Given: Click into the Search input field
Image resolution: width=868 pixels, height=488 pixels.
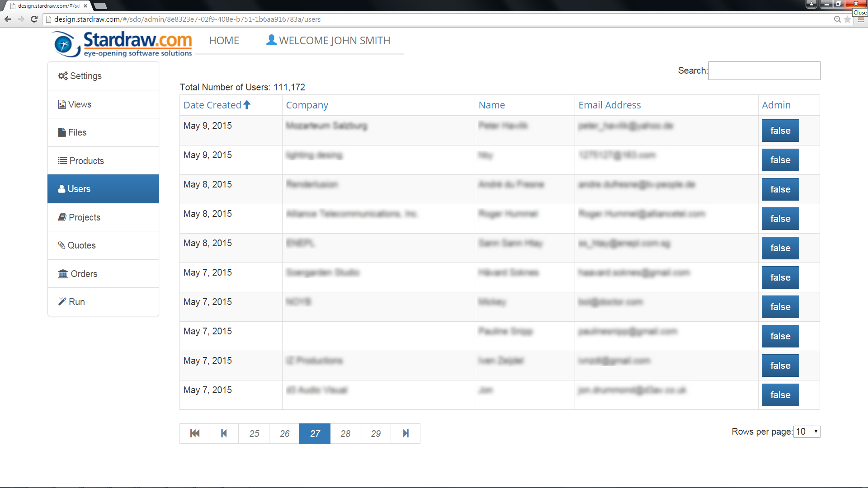Looking at the screenshot, I should pyautogui.click(x=764, y=70).
